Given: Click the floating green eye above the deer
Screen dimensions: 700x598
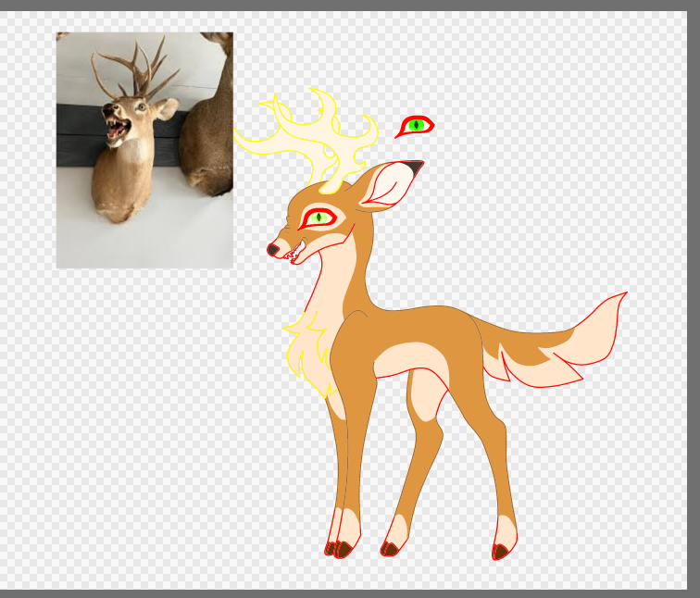Looking at the screenshot, I should coord(416,125).
